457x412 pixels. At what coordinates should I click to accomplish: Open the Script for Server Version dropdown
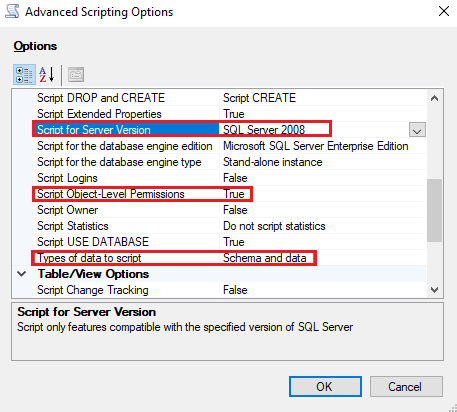(417, 130)
